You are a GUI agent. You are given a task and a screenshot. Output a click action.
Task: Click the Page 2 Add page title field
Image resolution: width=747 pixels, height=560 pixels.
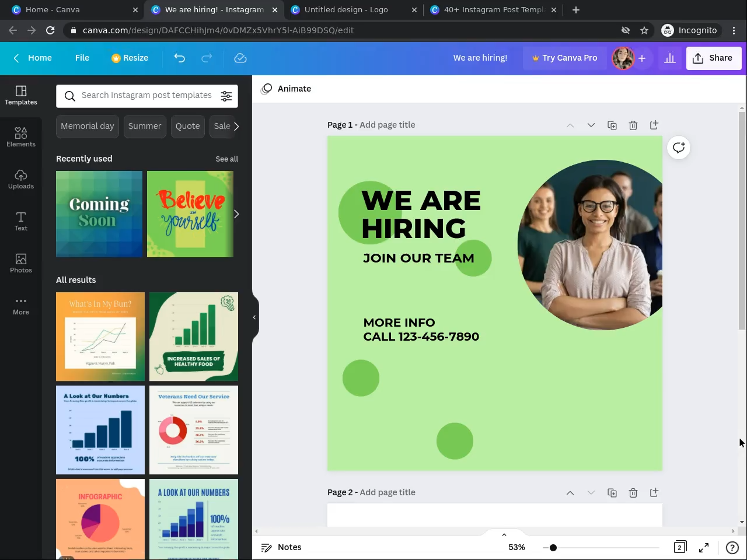coord(388,492)
